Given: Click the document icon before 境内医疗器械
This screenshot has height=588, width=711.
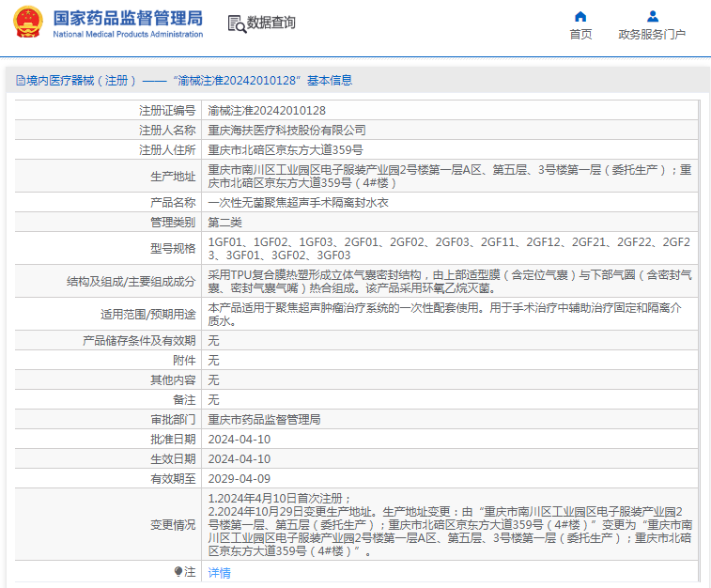Looking at the screenshot, I should pos(21,81).
